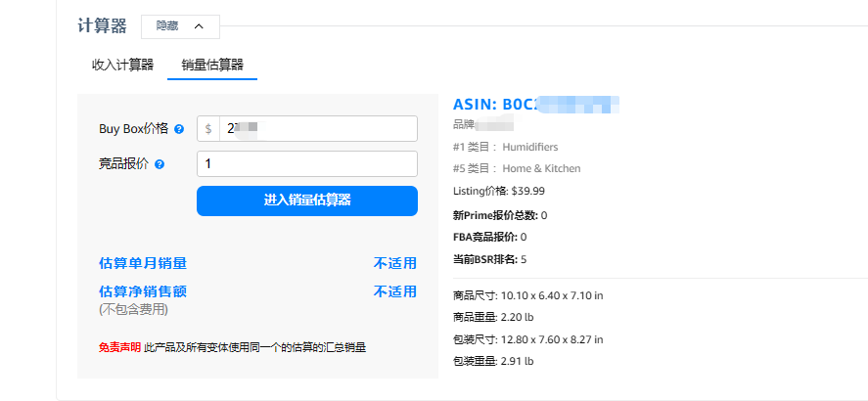Click 不适用 next to 估算单月销量
This screenshot has height=401, width=868.
394,263
